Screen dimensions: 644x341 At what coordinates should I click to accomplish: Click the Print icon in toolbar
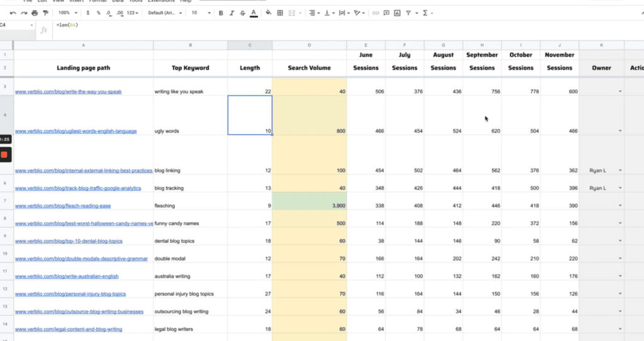(35, 13)
